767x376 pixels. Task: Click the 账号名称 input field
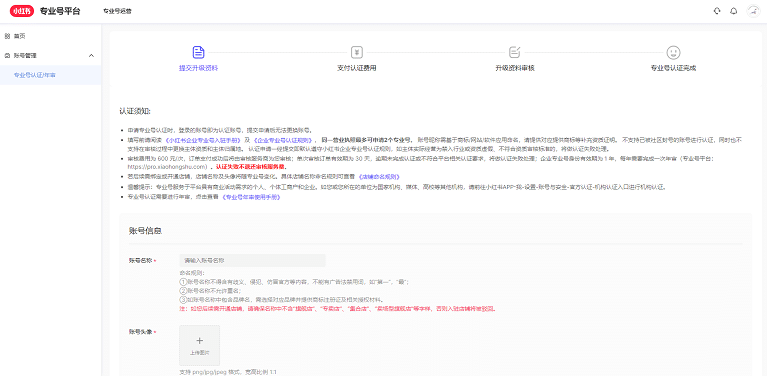252,261
